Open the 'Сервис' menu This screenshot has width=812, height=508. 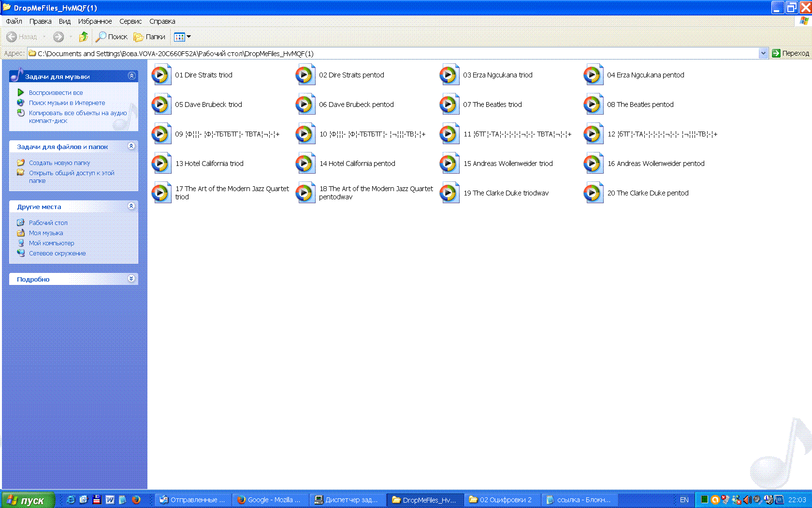130,21
